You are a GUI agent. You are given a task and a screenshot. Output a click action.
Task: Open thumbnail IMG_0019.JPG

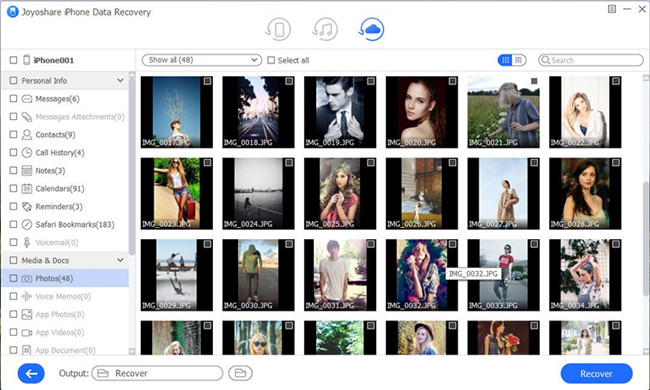pos(340,112)
